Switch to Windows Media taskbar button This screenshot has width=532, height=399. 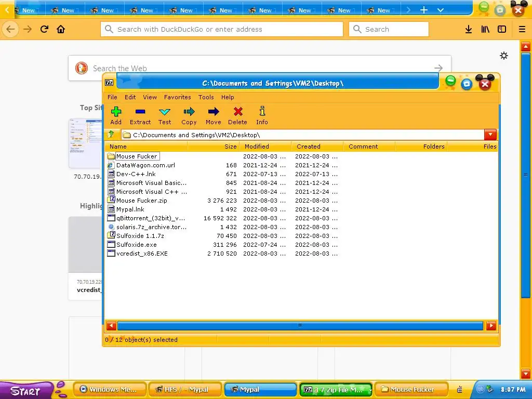tap(109, 390)
